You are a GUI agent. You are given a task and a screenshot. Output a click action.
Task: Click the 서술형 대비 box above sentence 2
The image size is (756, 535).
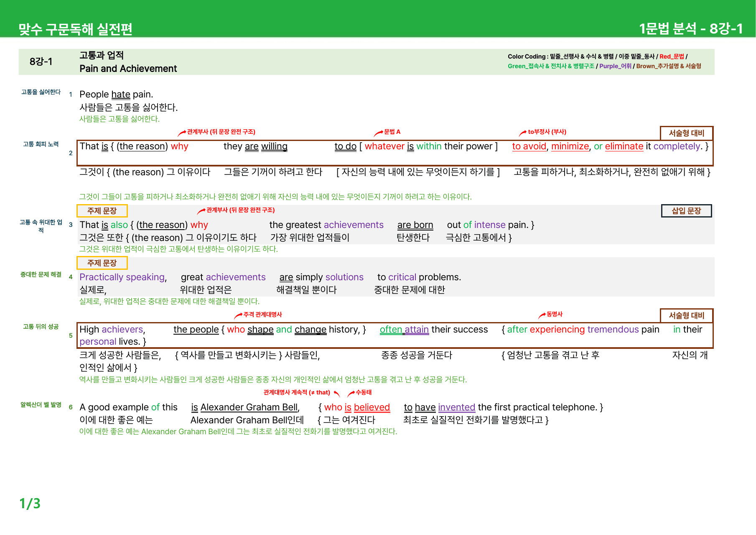(x=687, y=133)
